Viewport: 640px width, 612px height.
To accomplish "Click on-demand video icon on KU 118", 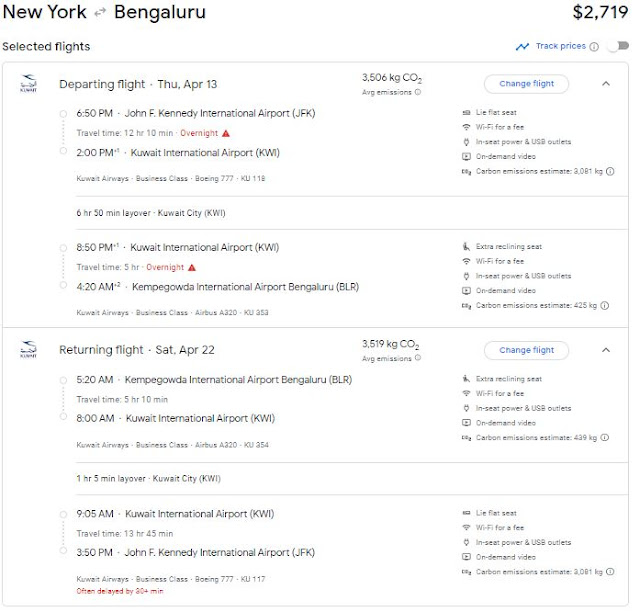I will point(466,157).
